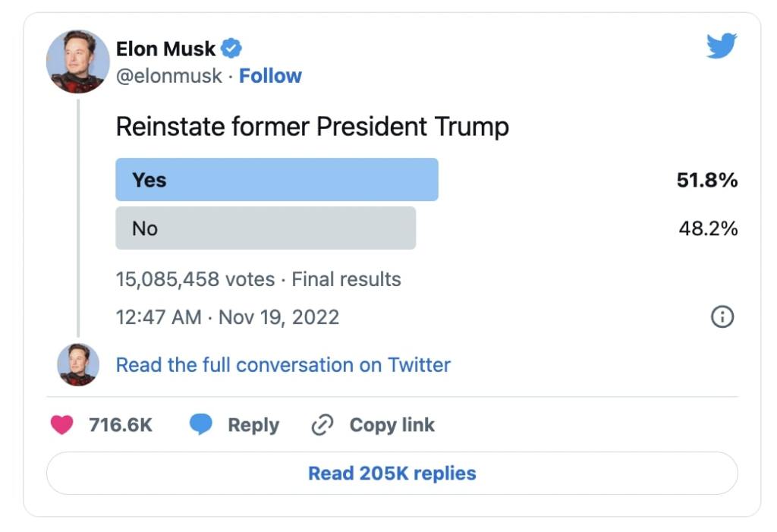777x532 pixels.
Task: Click the chain link copy icon
Action: 322,425
